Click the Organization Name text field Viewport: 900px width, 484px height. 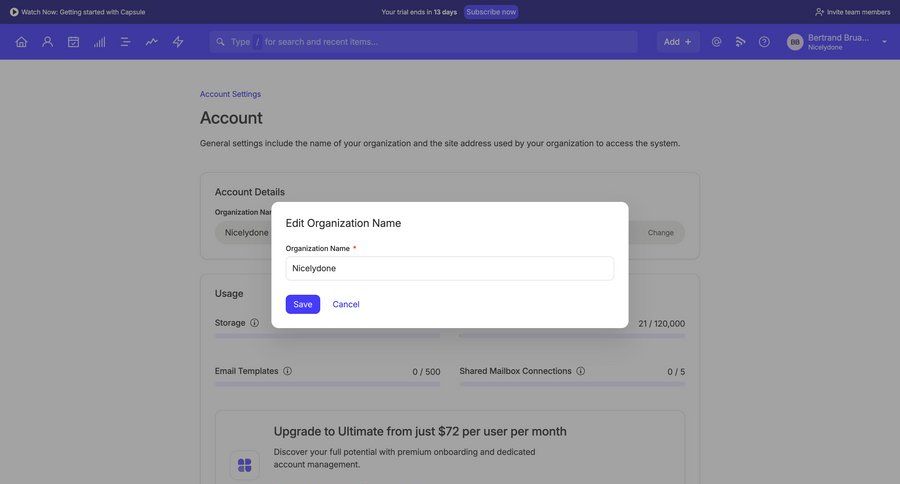(449, 268)
